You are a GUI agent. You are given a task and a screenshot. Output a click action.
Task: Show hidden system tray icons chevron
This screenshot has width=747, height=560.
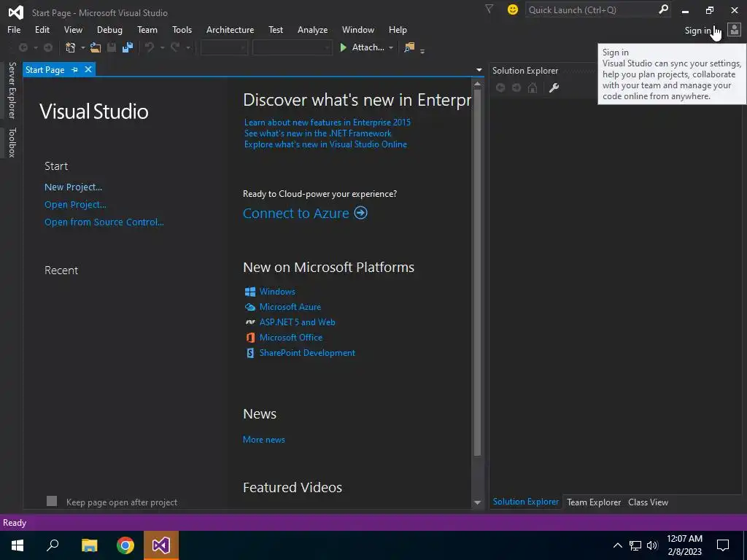click(617, 545)
